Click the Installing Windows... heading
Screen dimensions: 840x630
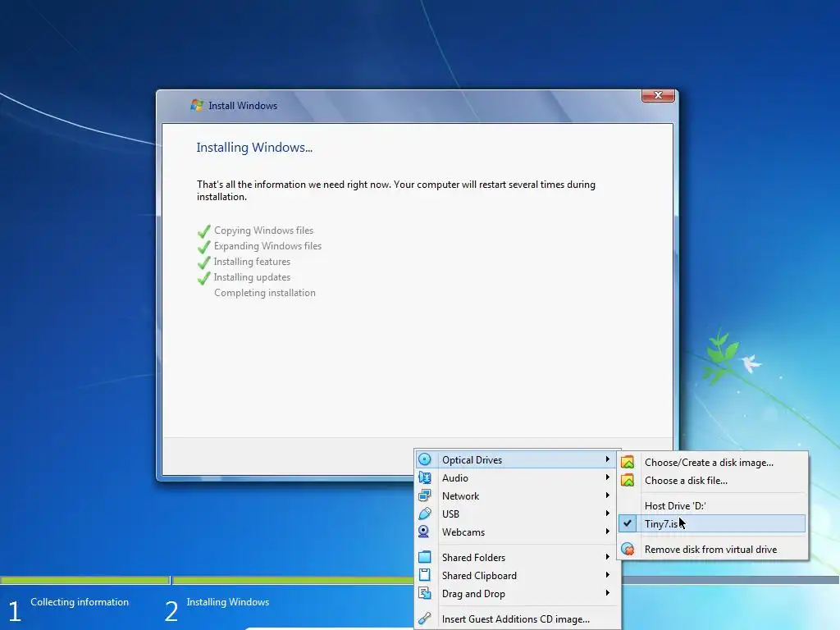tap(254, 148)
